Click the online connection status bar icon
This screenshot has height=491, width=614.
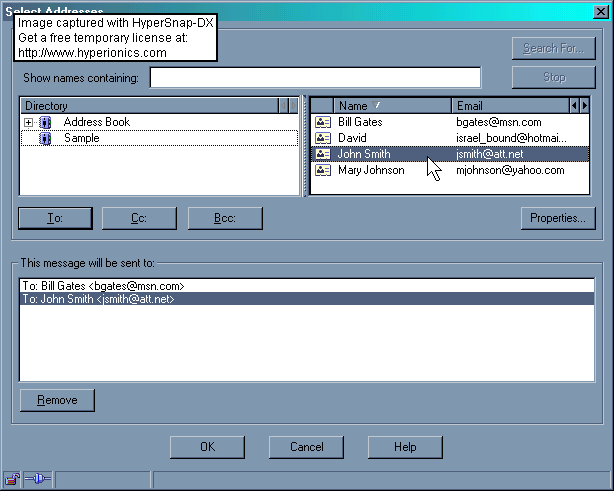[38, 478]
